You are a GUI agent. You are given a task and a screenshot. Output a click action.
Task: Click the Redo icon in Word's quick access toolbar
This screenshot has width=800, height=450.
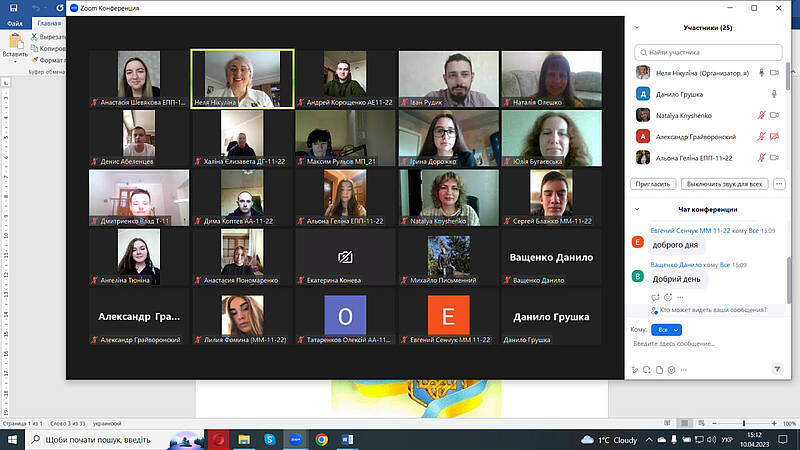tap(60, 8)
